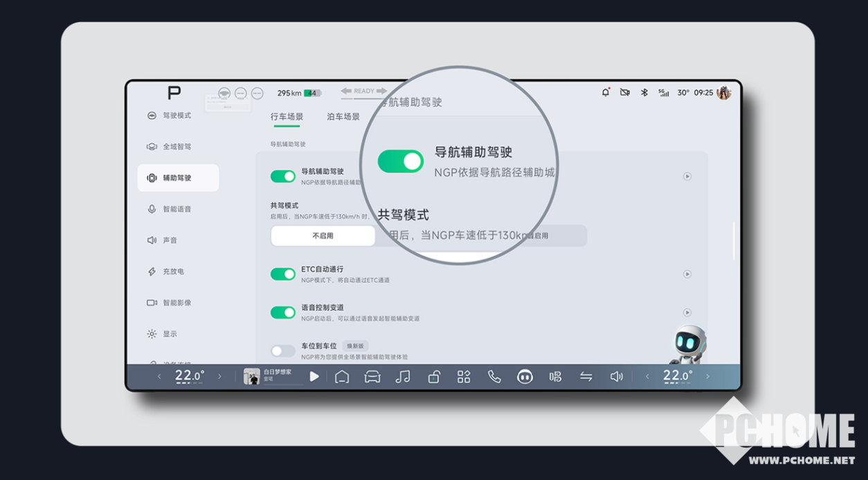
Task: Turn off 导航辅助驾驶 switch in settings list
Action: tap(283, 176)
